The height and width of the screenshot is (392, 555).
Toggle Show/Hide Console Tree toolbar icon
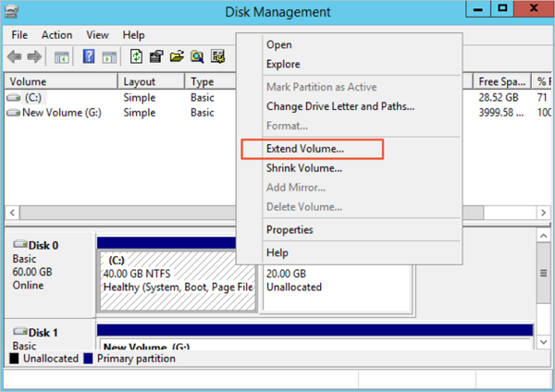tap(62, 57)
